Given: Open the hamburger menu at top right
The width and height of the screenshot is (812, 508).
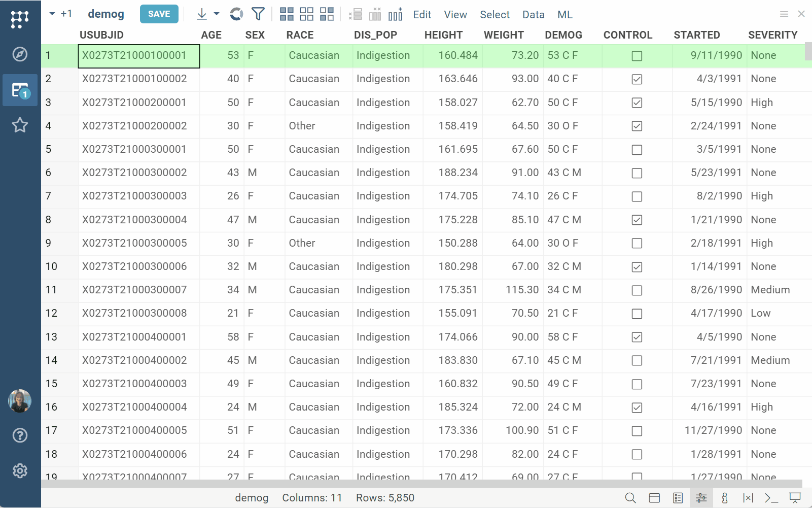Looking at the screenshot, I should (784, 14).
